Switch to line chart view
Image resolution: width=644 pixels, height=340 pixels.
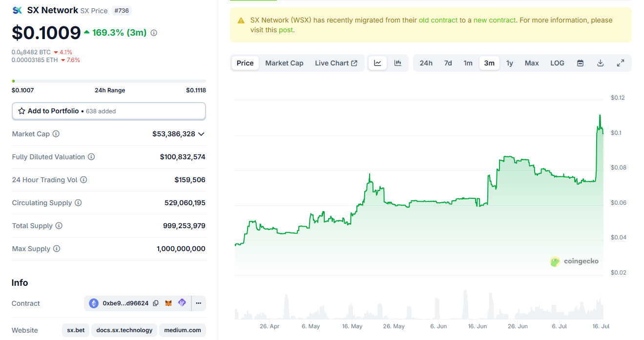click(x=377, y=63)
